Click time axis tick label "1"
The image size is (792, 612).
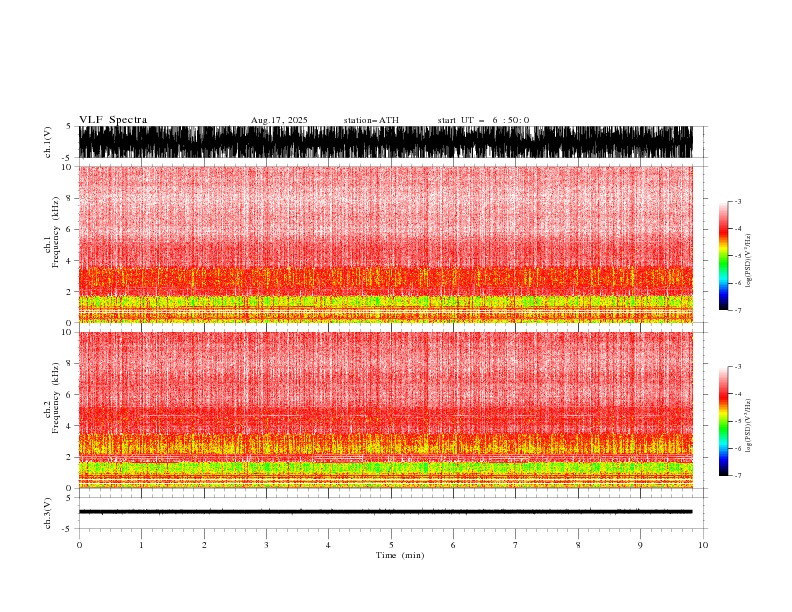141,545
